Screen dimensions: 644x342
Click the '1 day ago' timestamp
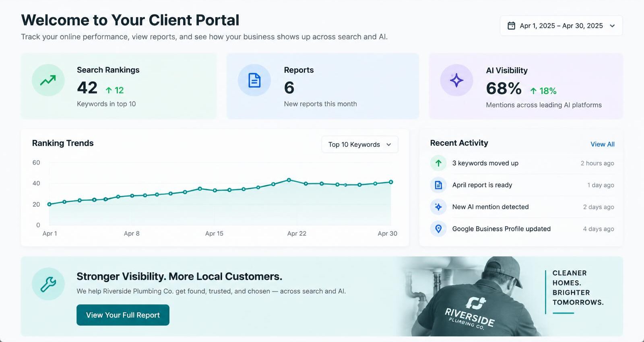pyautogui.click(x=601, y=185)
